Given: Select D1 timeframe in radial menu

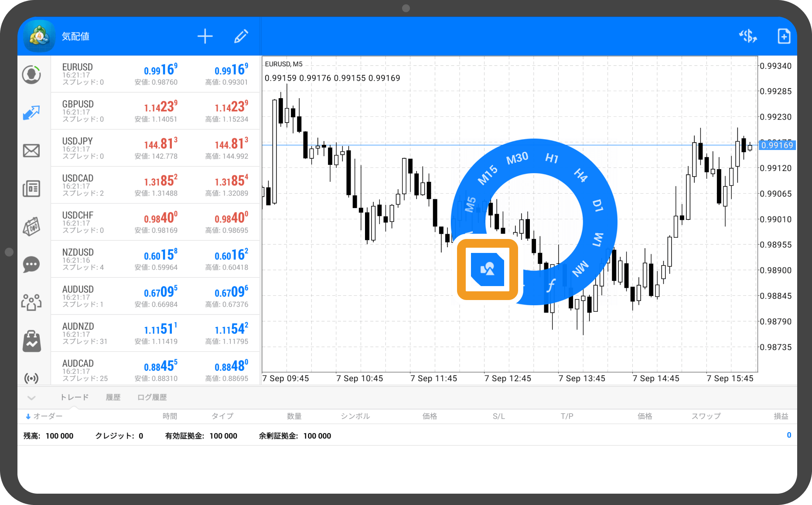Looking at the screenshot, I should [x=598, y=205].
